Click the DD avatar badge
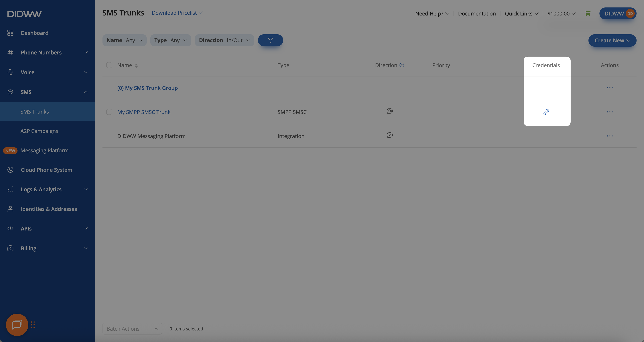The height and width of the screenshot is (342, 644). (x=630, y=13)
